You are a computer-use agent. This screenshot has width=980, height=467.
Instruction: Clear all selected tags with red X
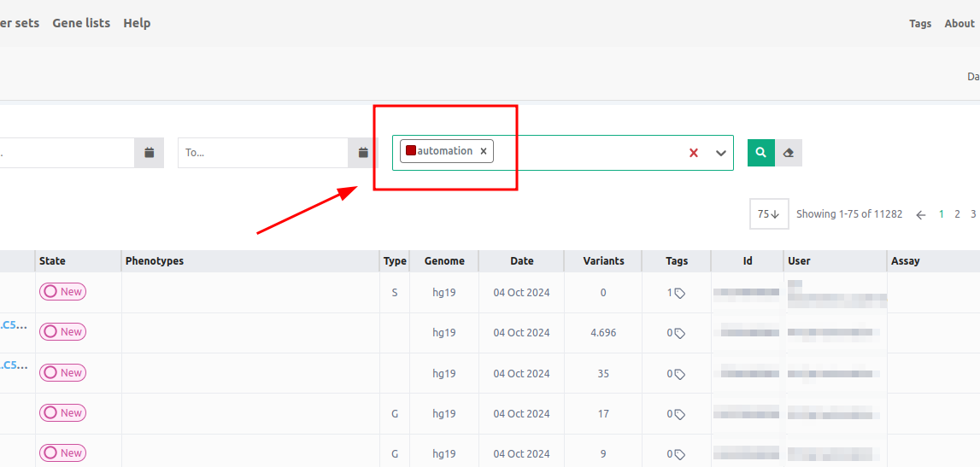694,153
